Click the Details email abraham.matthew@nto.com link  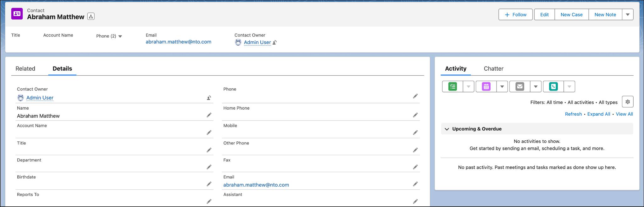[256, 185]
